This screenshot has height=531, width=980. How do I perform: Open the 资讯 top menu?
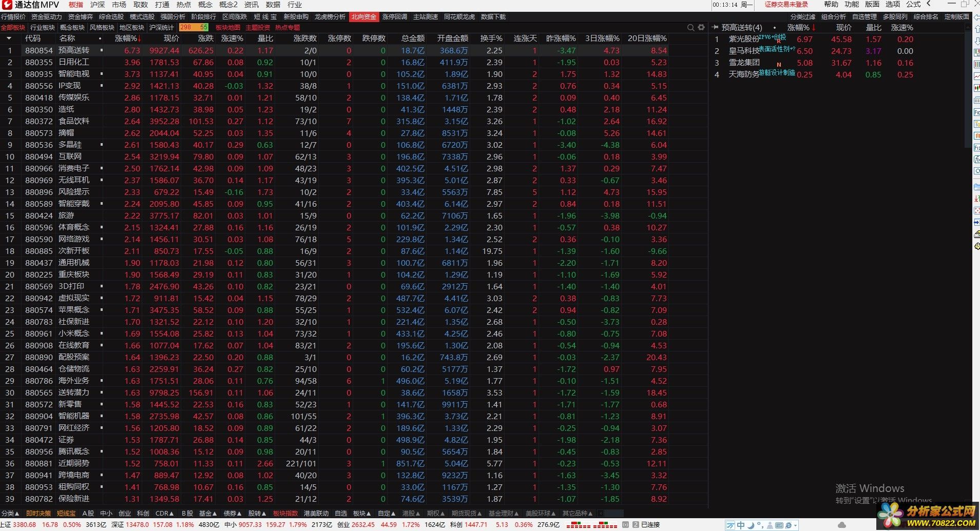coord(252,5)
